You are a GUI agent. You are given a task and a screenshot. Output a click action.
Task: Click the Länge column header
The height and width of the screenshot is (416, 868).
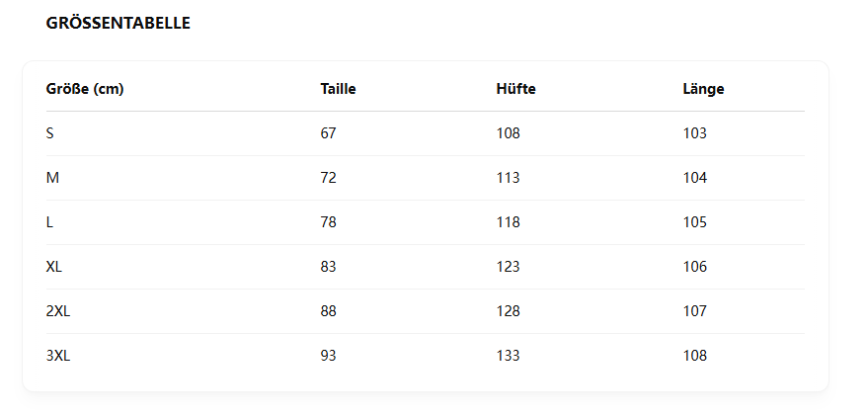point(704,89)
